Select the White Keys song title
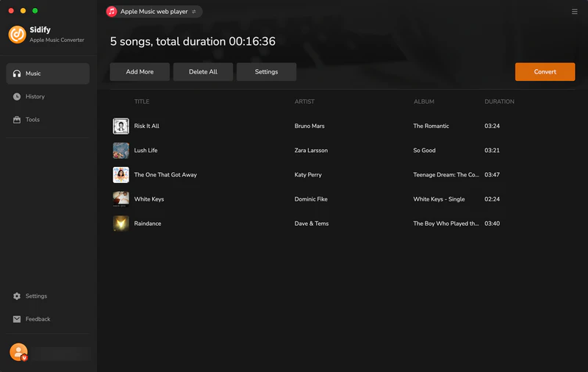588x372 pixels. (x=149, y=199)
